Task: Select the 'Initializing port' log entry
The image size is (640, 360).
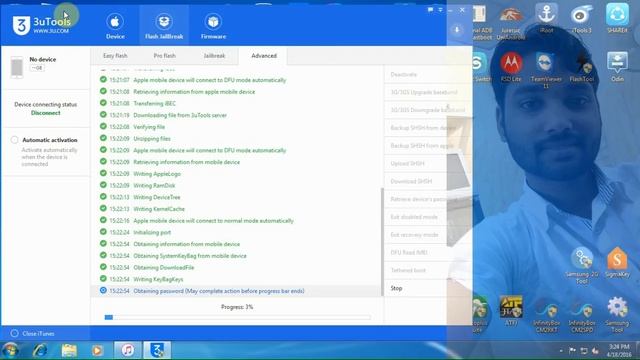Action: (x=152, y=233)
